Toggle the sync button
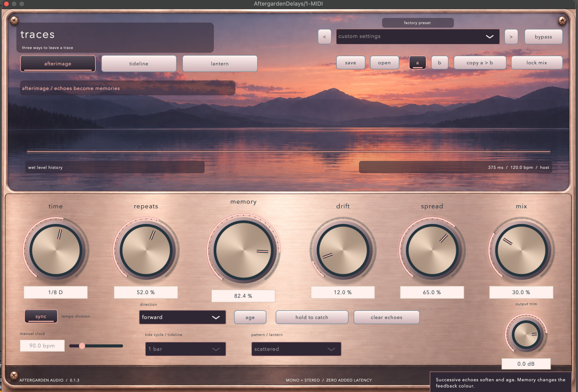This screenshot has height=392, width=578. click(x=41, y=316)
